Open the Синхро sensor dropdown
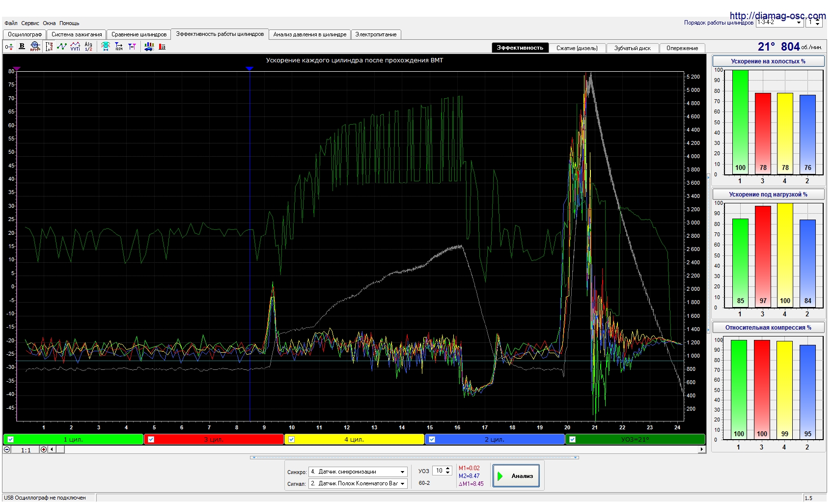 coord(403,472)
